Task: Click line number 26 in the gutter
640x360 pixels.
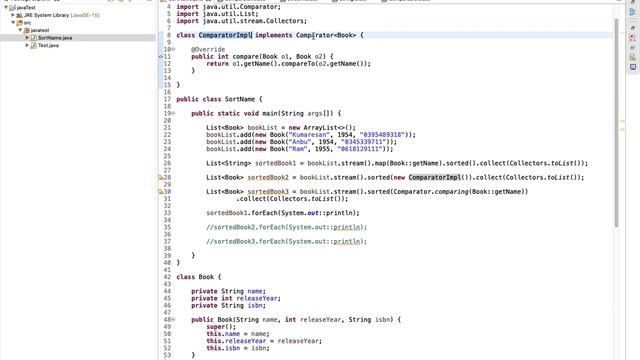Action: pos(167,163)
